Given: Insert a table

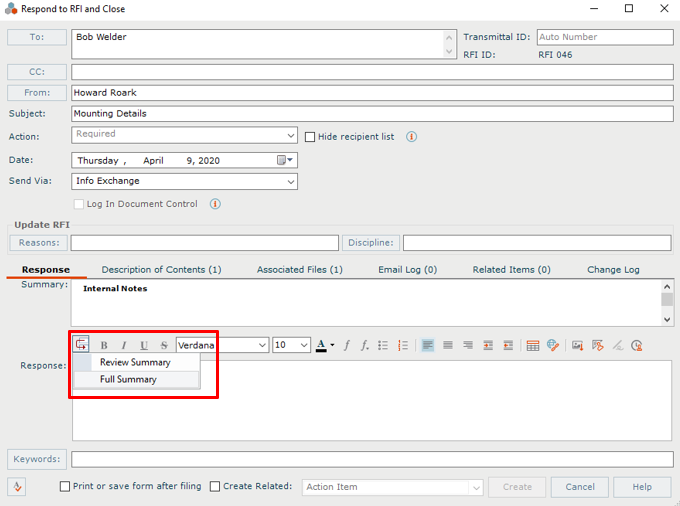Looking at the screenshot, I should (533, 346).
